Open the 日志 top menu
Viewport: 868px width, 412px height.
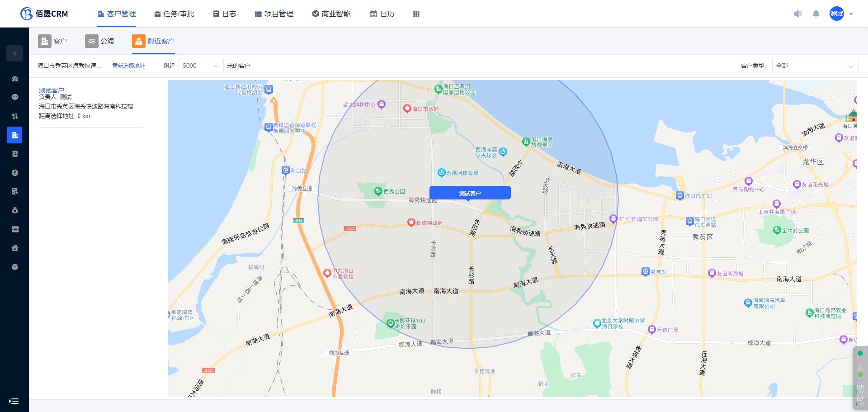coord(225,14)
